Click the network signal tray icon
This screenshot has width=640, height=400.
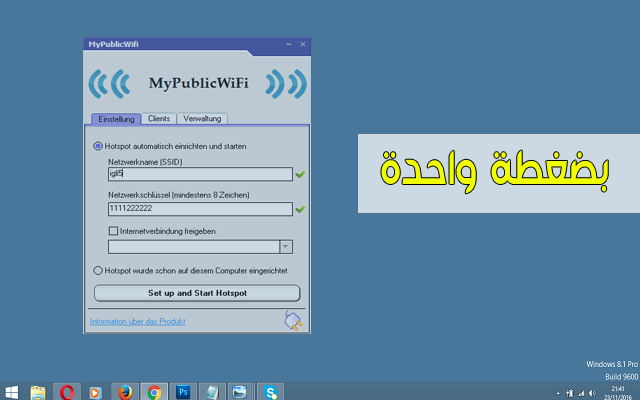click(x=581, y=394)
